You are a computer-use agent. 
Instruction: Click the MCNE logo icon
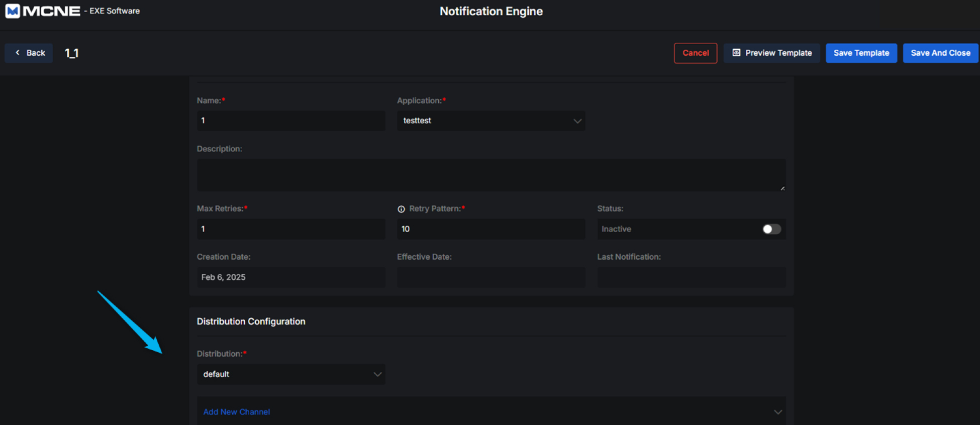coord(13,11)
